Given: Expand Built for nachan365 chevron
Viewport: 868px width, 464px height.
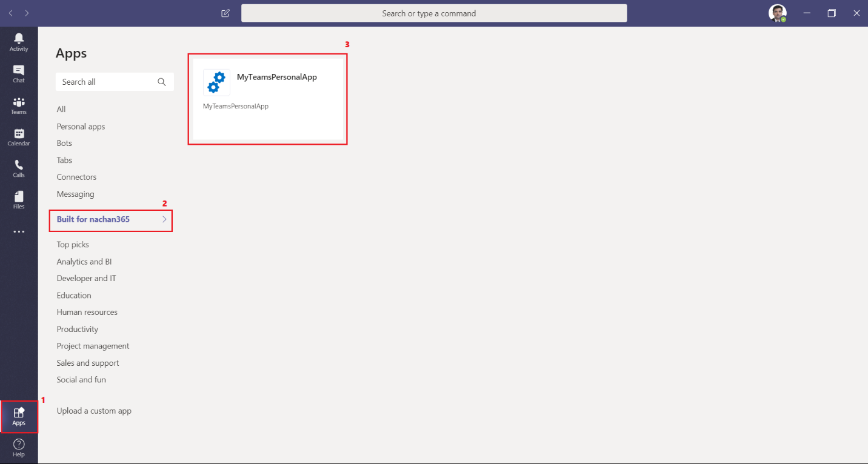Looking at the screenshot, I should [164, 219].
